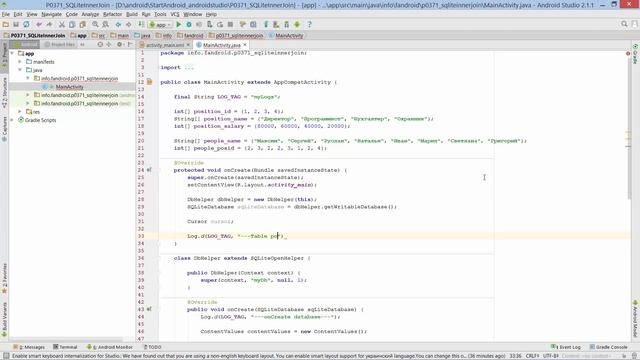Open the Android Monitor tool window
This screenshot has width=640, height=360.
pos(110,347)
